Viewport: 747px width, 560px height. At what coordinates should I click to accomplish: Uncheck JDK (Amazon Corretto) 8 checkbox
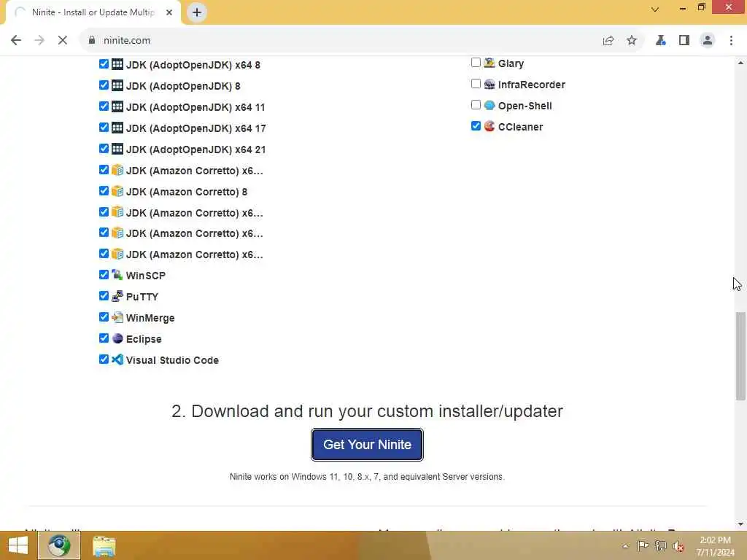(x=104, y=190)
